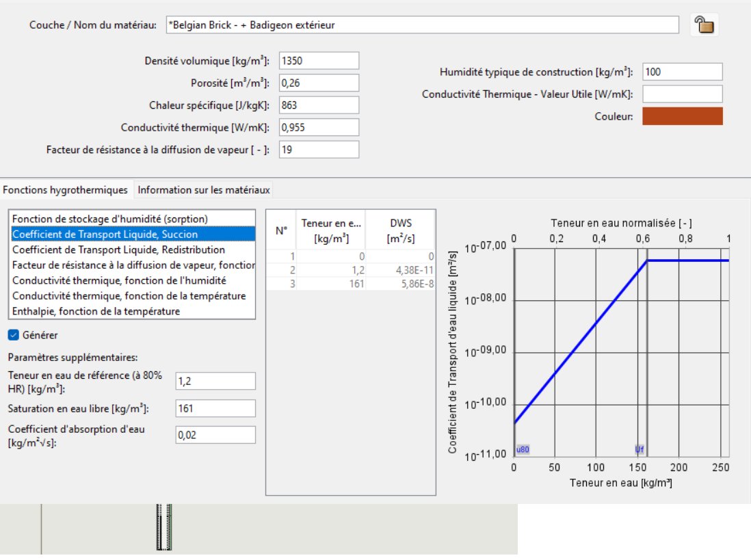
Task: Click the Saturation en eau libre field
Action: coord(215,409)
